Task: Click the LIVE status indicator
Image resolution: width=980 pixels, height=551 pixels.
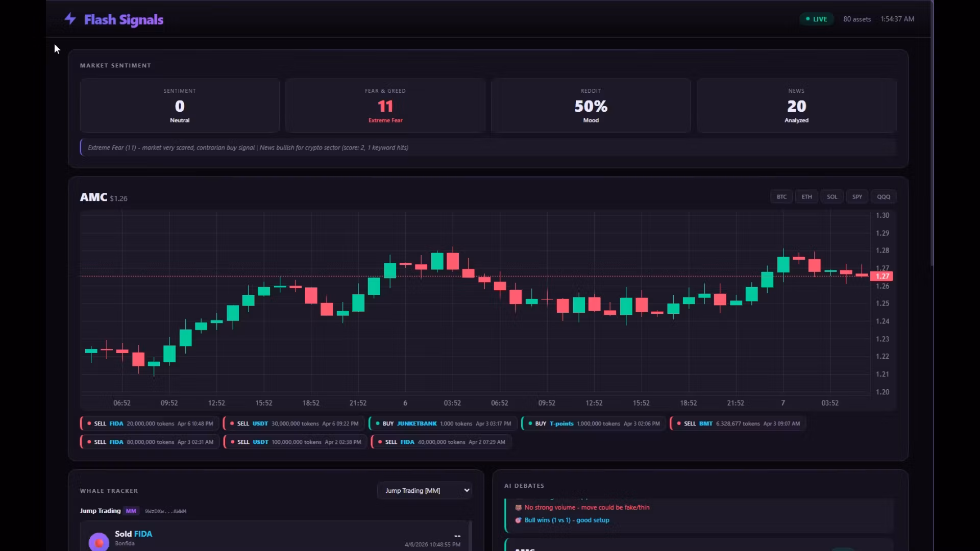Action: click(817, 19)
